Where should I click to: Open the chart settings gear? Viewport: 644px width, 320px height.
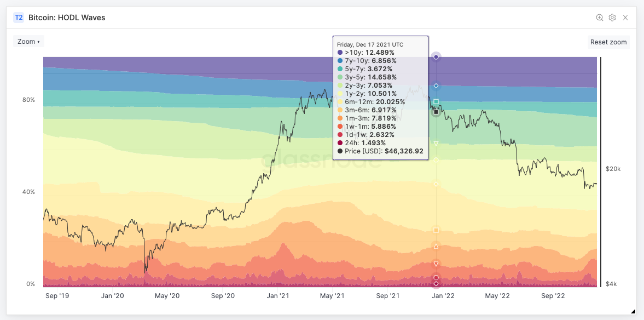pos(612,17)
